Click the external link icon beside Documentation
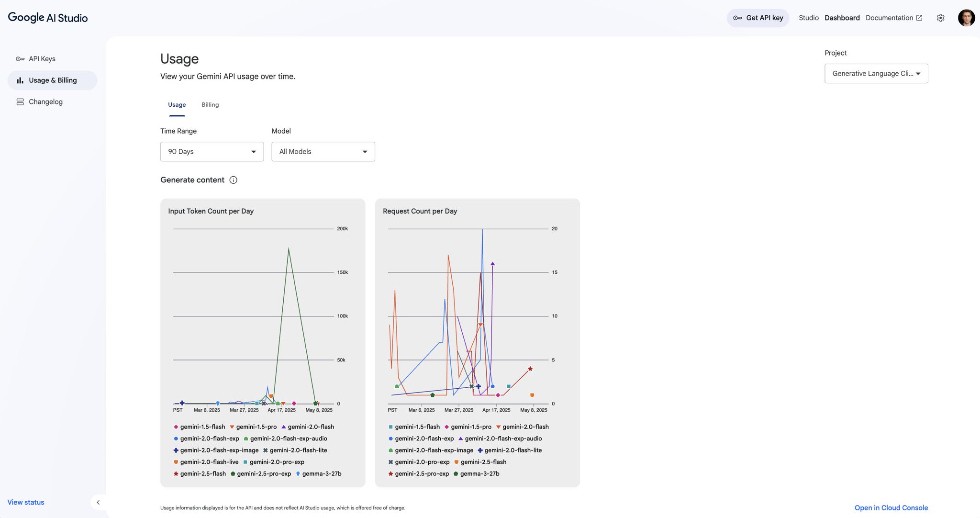980x518 pixels. pyautogui.click(x=919, y=18)
